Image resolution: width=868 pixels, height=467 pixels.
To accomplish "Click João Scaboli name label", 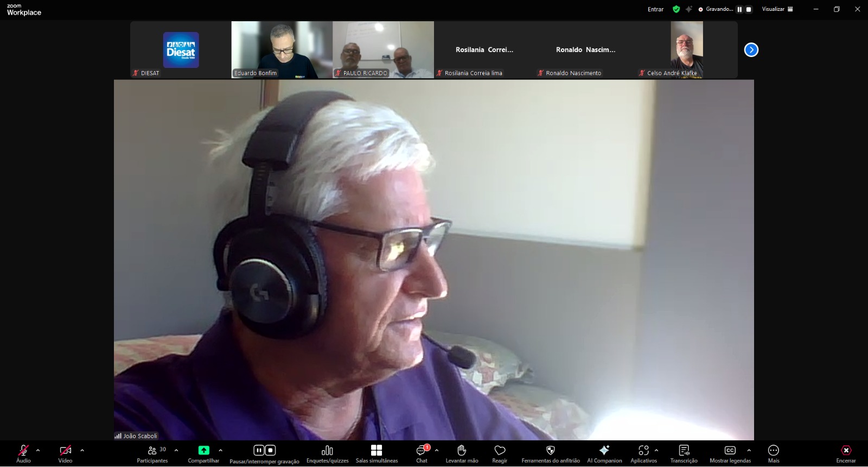I will coord(140,436).
